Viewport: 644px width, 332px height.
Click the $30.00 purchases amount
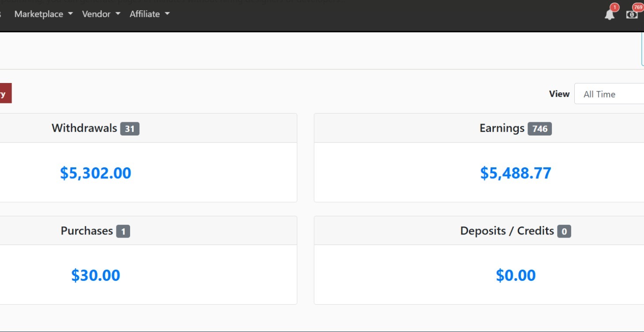click(x=96, y=275)
